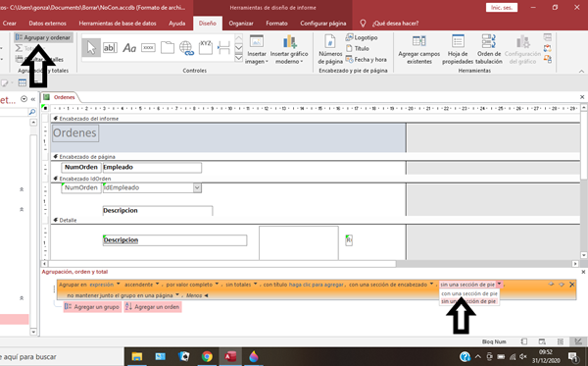Insert a Título in the report
This screenshot has height=366, width=588.
[358, 48]
